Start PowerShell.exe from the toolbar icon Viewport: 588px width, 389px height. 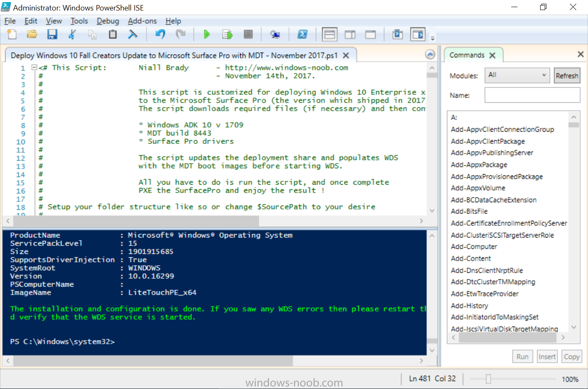point(302,34)
